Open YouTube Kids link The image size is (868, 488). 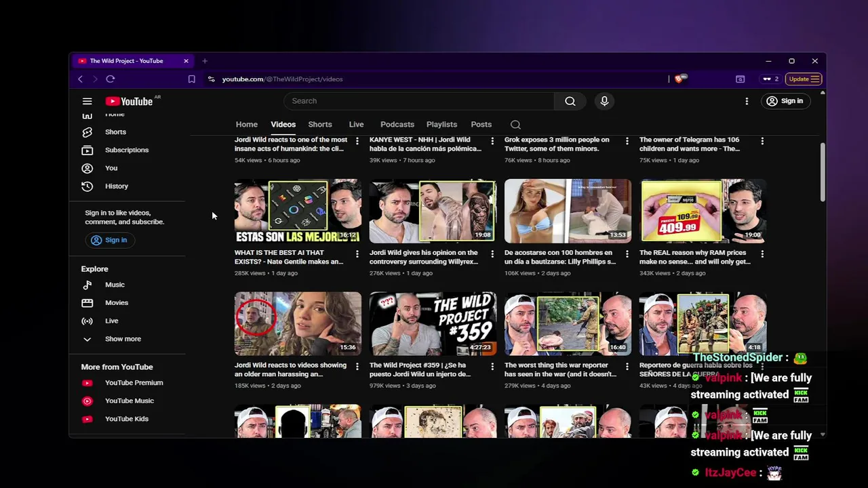(x=126, y=419)
